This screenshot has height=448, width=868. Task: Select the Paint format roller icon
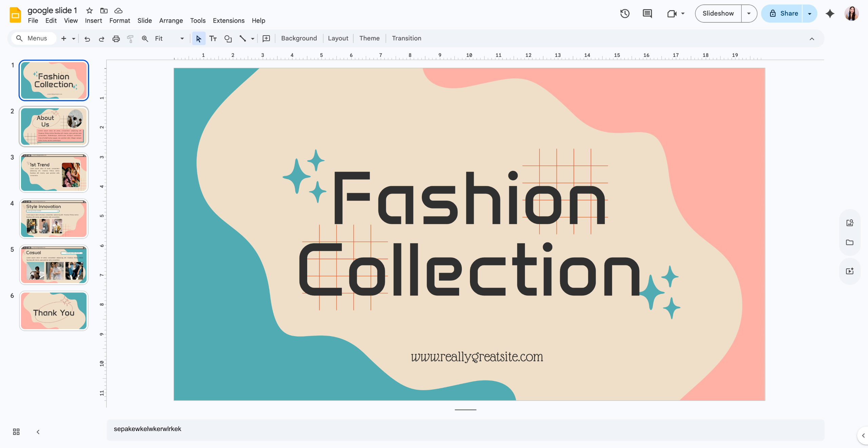tap(130, 39)
